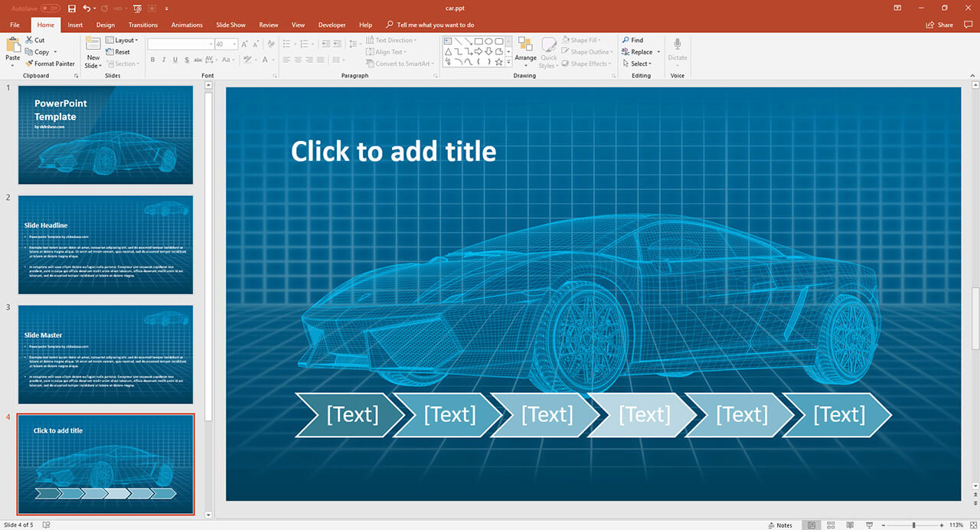
Task: Select the Format Painter tool
Action: click(x=51, y=64)
